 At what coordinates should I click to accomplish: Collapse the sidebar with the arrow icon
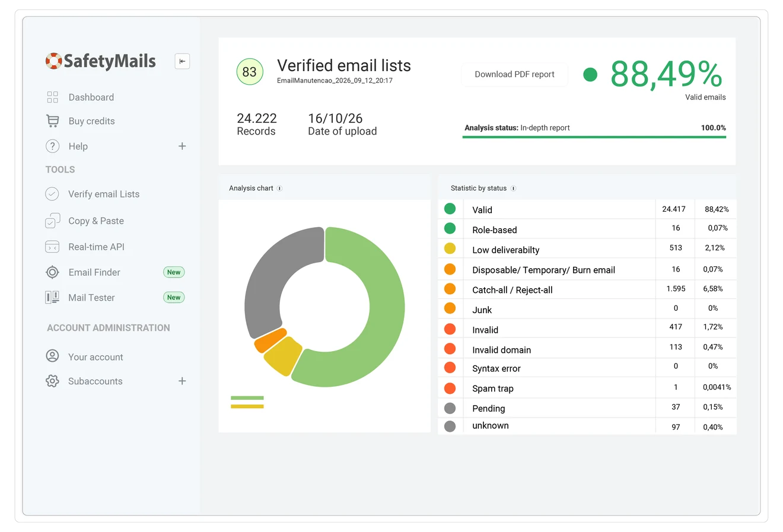pos(182,61)
